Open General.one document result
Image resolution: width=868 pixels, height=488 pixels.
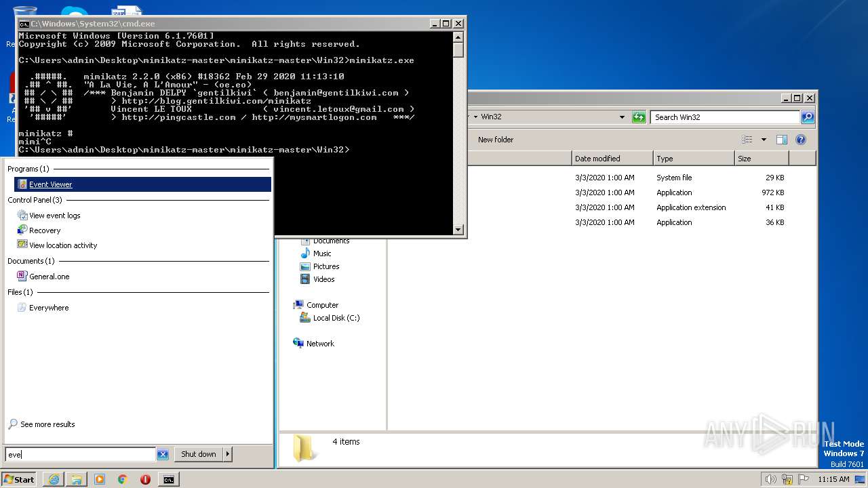pos(49,277)
